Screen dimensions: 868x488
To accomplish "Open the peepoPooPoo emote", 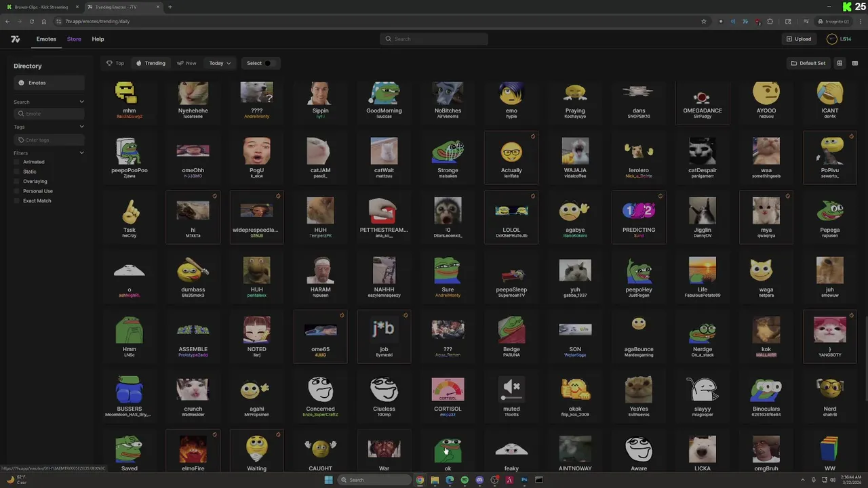I will coord(130,157).
